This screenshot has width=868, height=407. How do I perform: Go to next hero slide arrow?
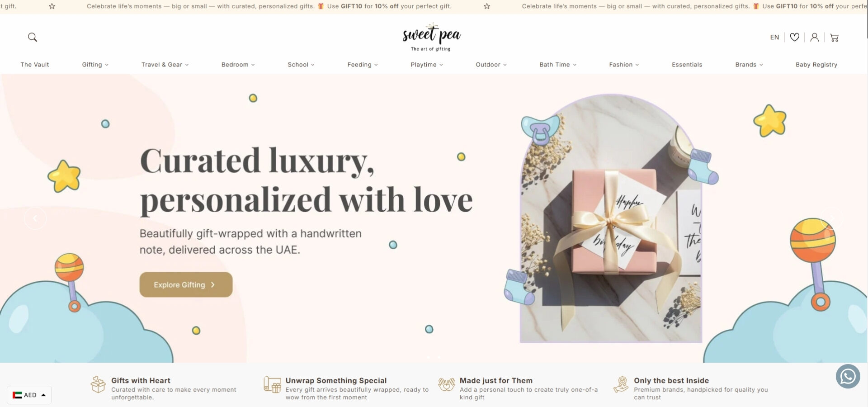point(832,218)
